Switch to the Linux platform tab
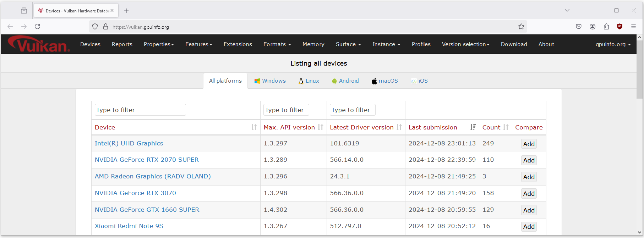This screenshot has height=238, width=644. pos(309,81)
